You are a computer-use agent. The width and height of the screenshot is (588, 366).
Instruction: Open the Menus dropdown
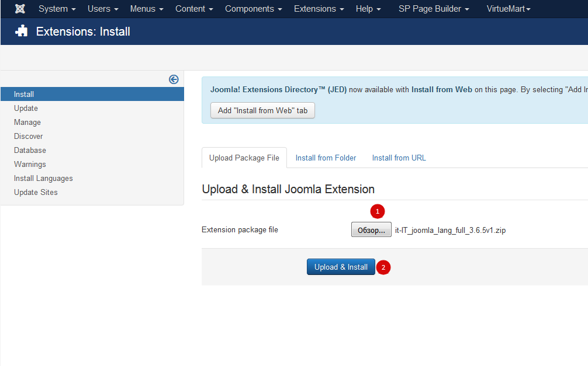147,9
